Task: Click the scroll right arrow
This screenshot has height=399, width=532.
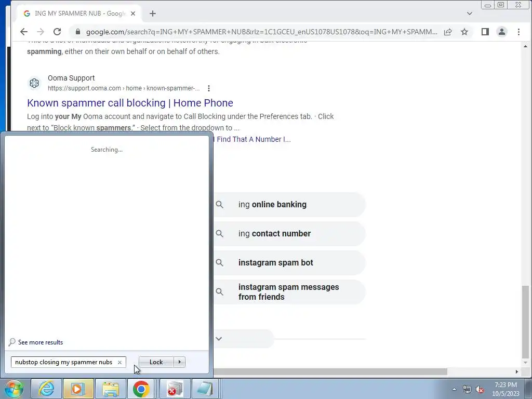Action: click(517, 372)
